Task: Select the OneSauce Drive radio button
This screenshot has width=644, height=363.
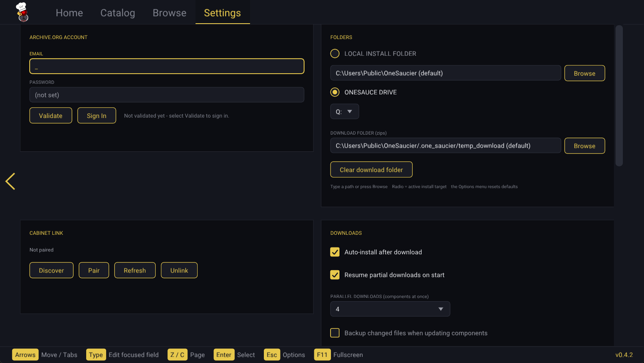Action: click(x=335, y=92)
